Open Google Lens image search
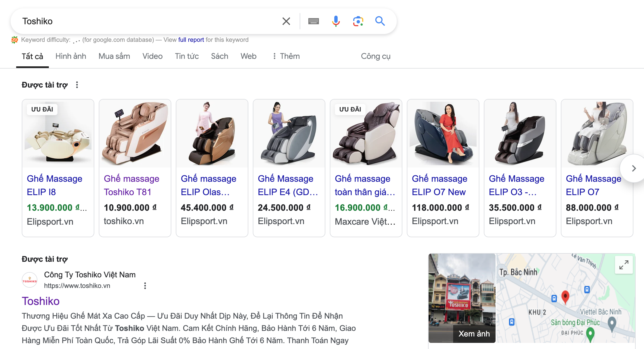Image resolution: width=644 pixels, height=349 pixels. 358,21
